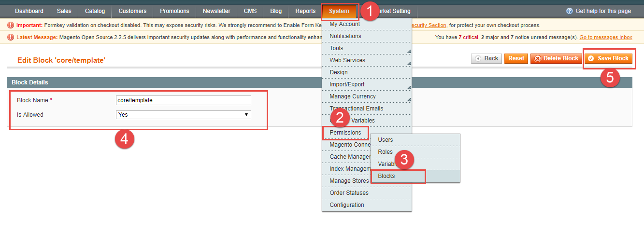Open the Catalog menu
Image resolution: width=644 pixels, height=246 pixels.
(95, 11)
